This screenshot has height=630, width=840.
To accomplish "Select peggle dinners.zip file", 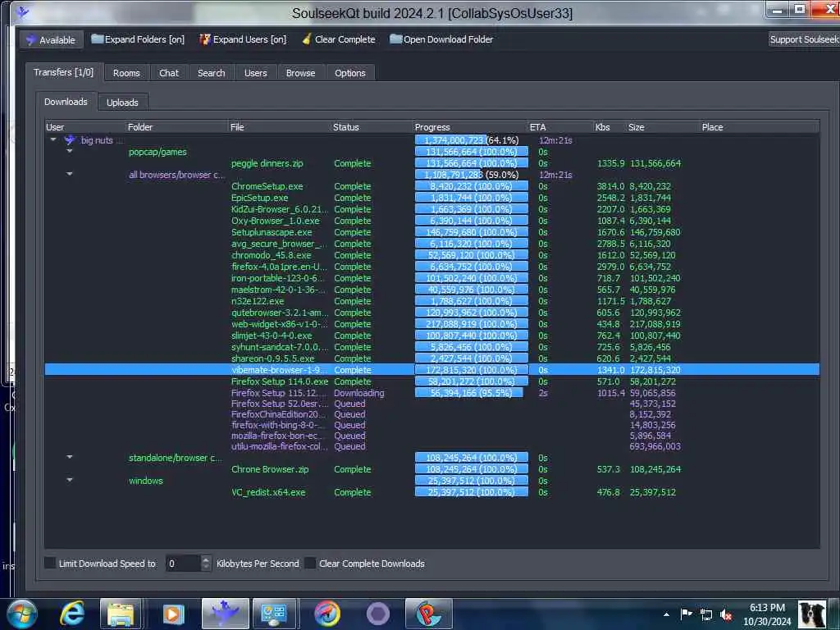I will [x=267, y=163].
